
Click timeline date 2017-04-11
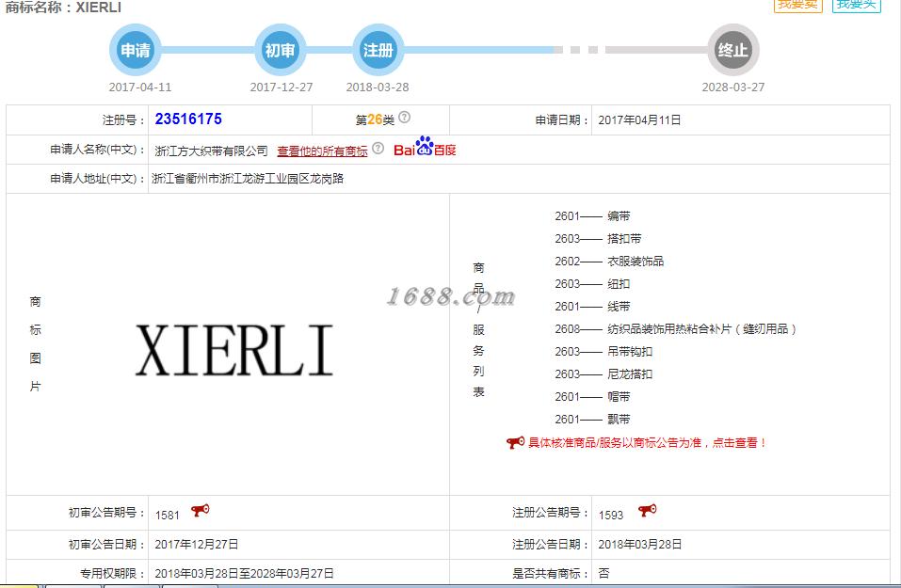(140, 87)
